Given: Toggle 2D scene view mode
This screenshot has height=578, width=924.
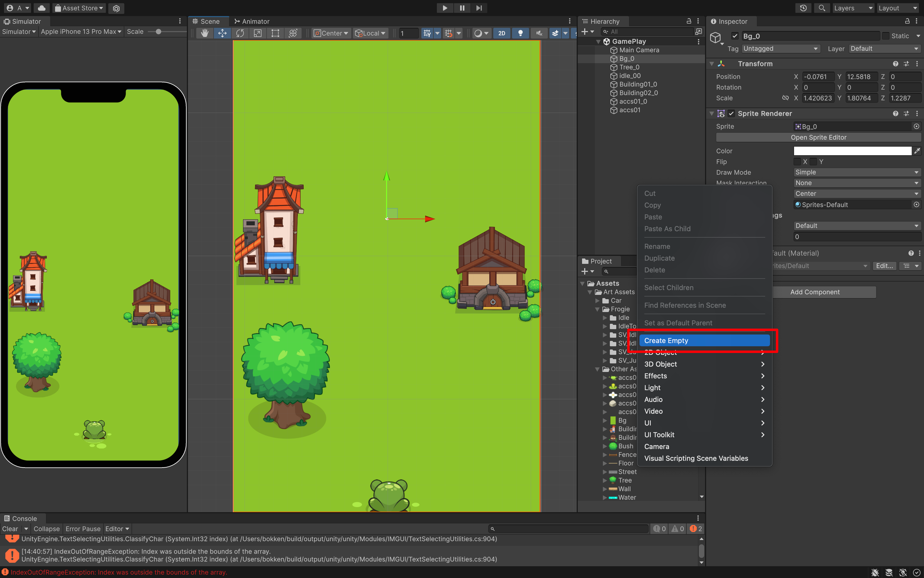Looking at the screenshot, I should [x=502, y=33].
